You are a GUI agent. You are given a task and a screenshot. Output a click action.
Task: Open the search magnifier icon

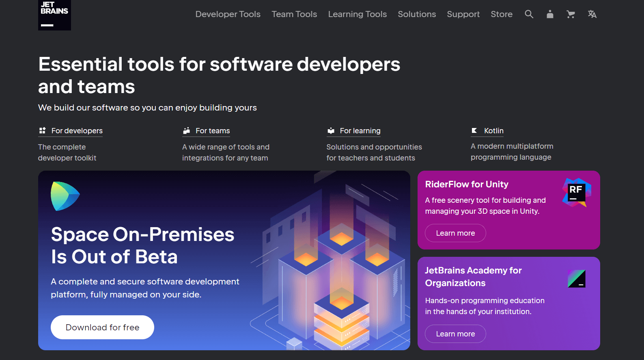click(529, 14)
